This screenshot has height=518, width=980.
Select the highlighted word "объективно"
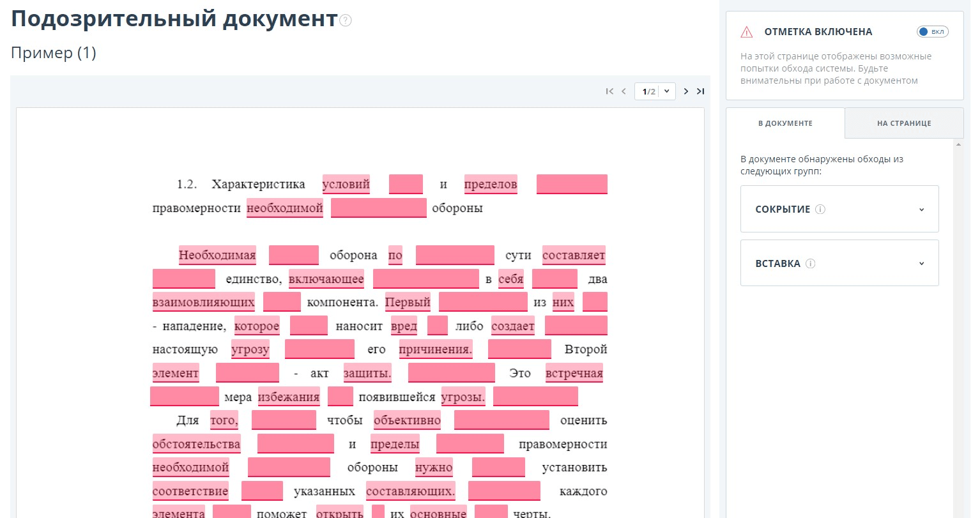pyautogui.click(x=407, y=420)
